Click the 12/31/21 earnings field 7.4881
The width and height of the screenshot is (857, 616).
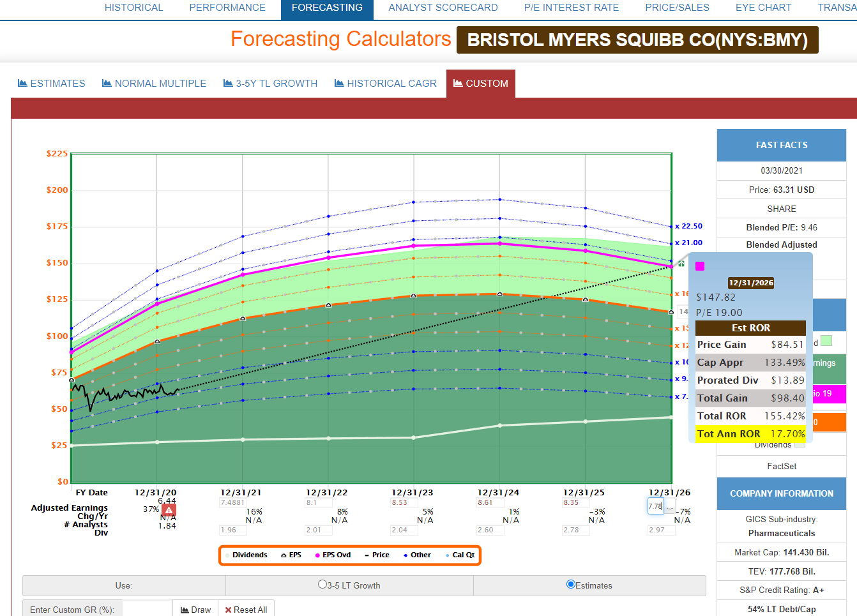pos(232,502)
